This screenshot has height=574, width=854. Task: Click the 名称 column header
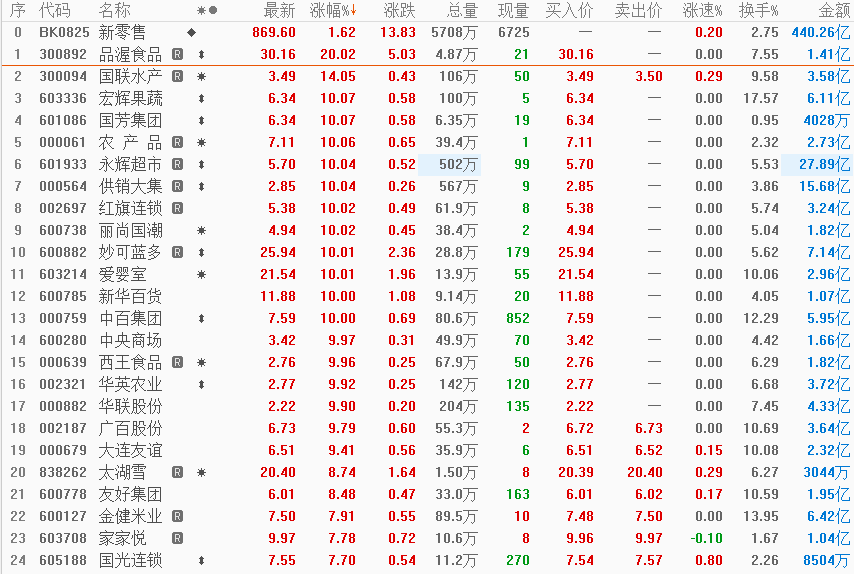click(x=115, y=10)
